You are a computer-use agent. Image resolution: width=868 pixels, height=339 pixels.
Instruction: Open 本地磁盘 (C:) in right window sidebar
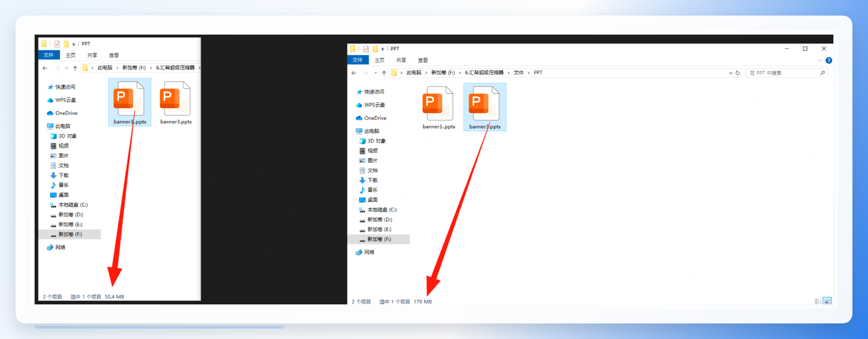click(378, 210)
